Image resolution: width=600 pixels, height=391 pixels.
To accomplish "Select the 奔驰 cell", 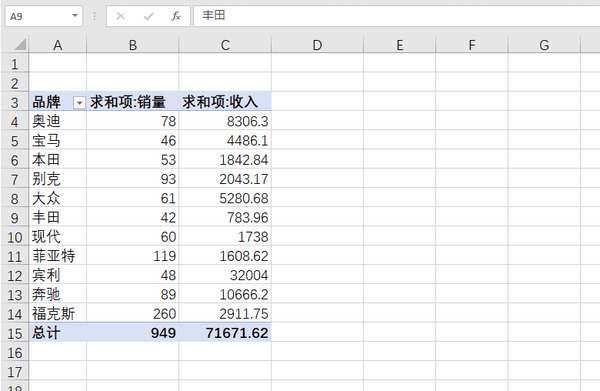I will tap(58, 294).
